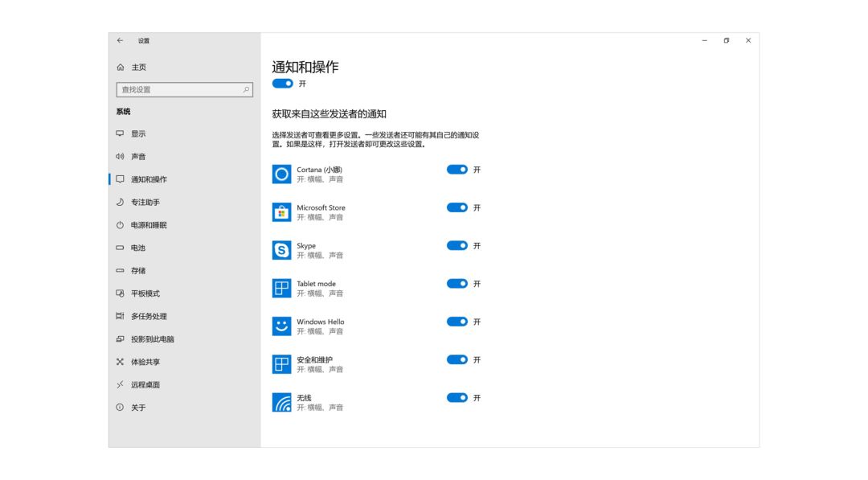
Task: Click the projecting icon beside 投影到此电脑
Action: 120,338
